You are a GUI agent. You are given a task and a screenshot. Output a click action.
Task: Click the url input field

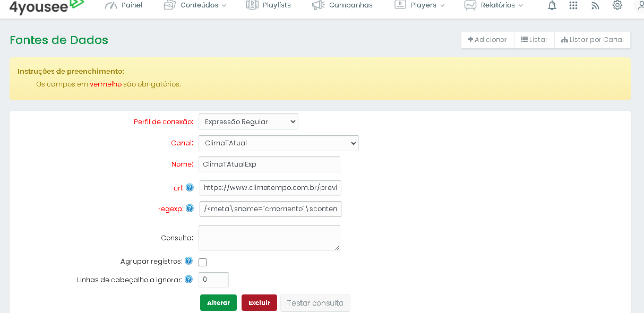point(270,188)
